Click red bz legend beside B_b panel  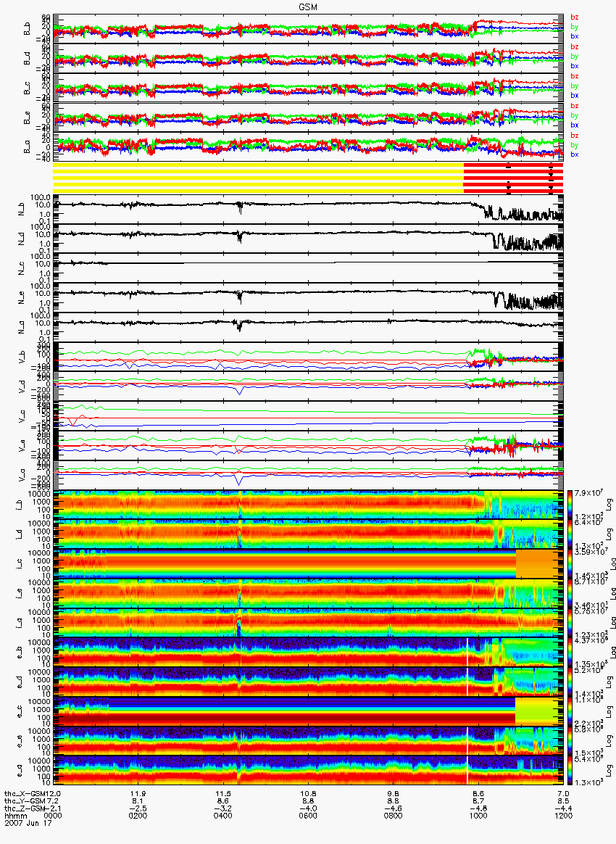(574, 17)
